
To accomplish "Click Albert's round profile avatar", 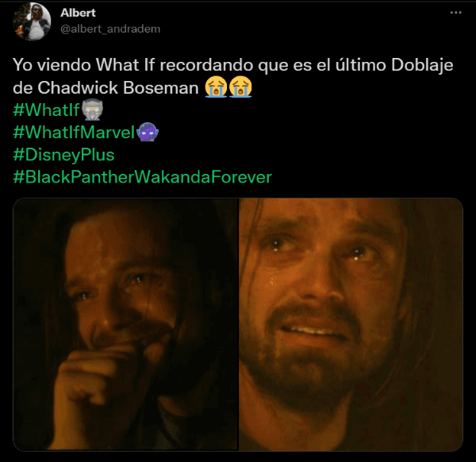I will coord(32,21).
